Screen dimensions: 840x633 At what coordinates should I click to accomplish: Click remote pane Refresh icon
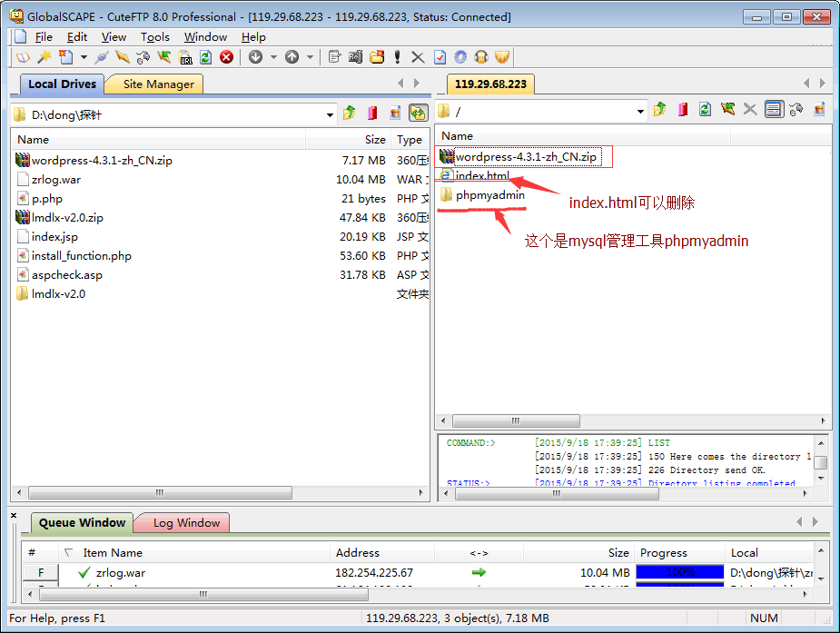click(x=705, y=110)
